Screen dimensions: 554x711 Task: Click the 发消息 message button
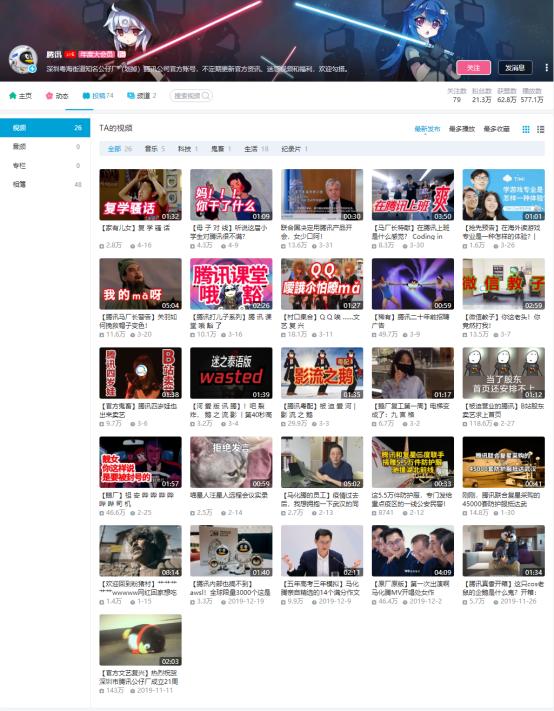[x=515, y=68]
